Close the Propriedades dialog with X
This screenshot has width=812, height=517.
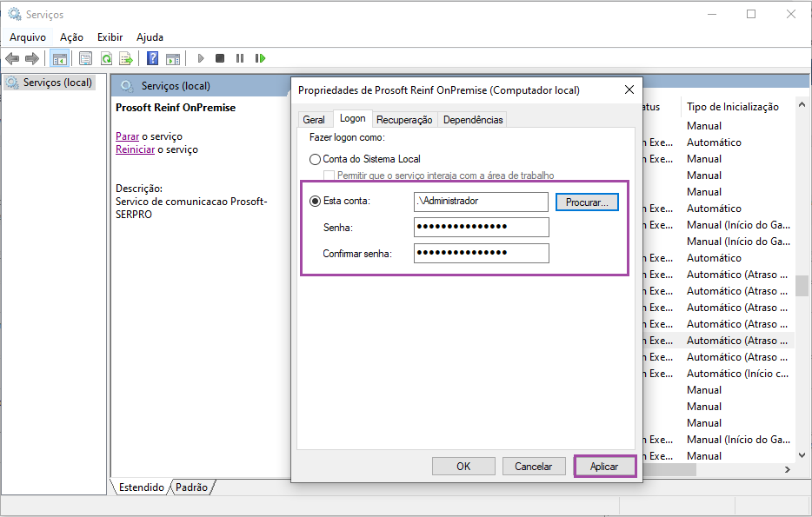pyautogui.click(x=629, y=89)
